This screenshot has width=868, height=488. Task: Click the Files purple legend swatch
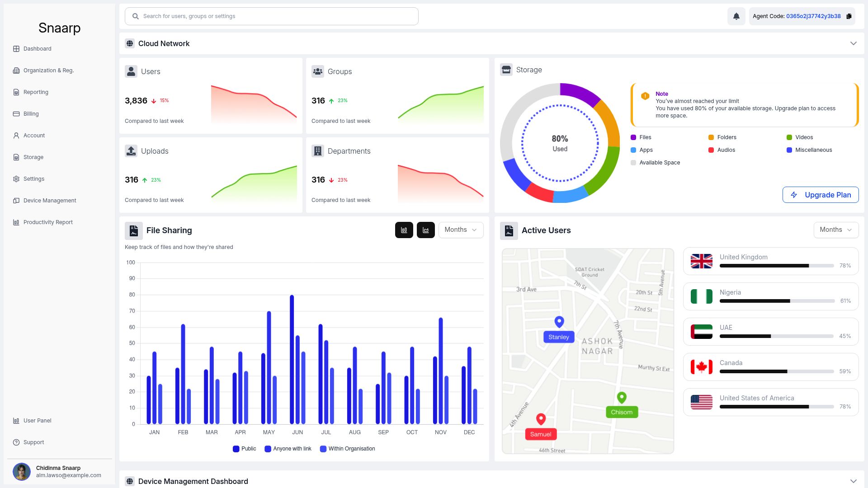[x=633, y=137]
